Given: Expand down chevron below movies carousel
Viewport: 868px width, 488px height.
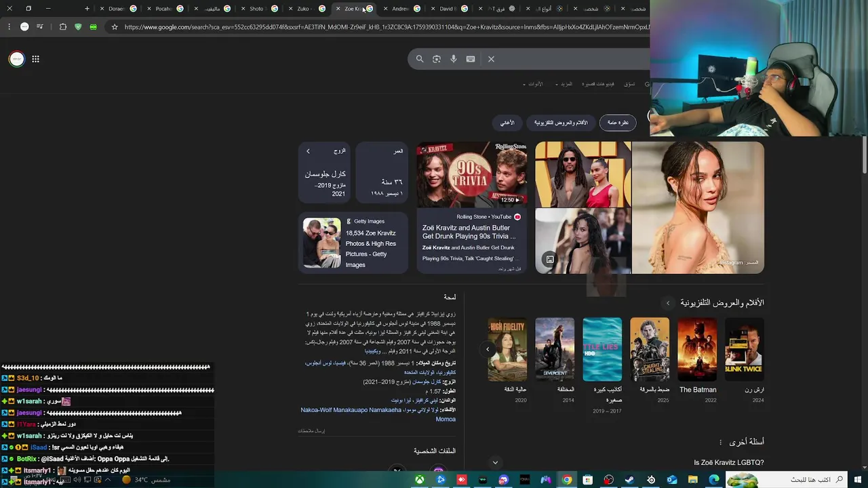Looking at the screenshot, I should click(495, 462).
